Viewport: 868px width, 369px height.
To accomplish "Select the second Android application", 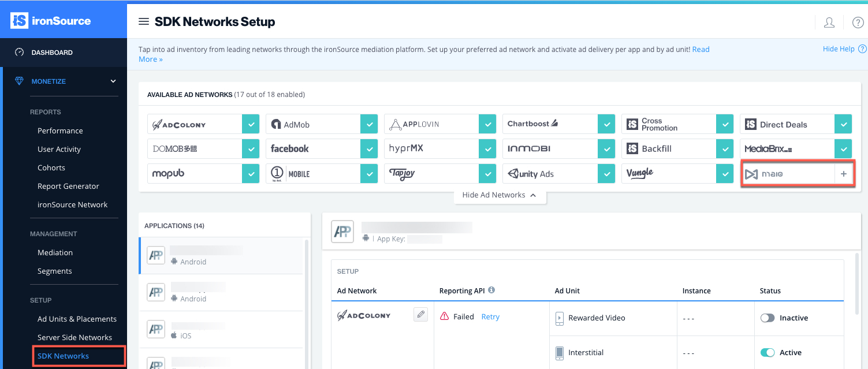I will 221,293.
